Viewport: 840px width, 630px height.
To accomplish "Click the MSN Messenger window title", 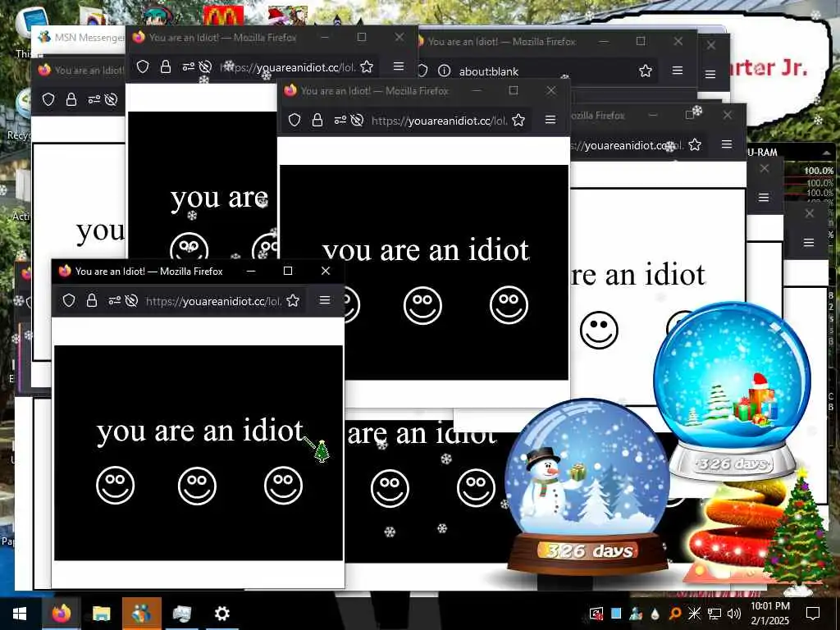I will (89, 37).
